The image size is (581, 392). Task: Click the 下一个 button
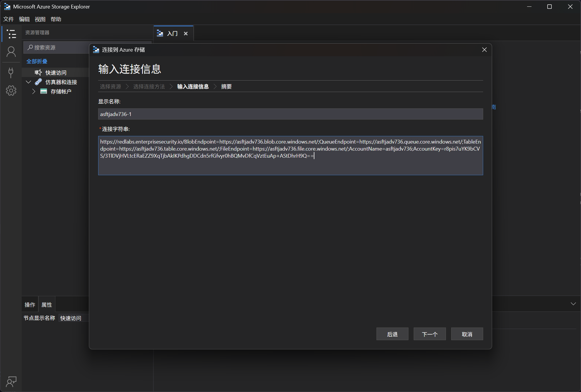click(x=430, y=334)
